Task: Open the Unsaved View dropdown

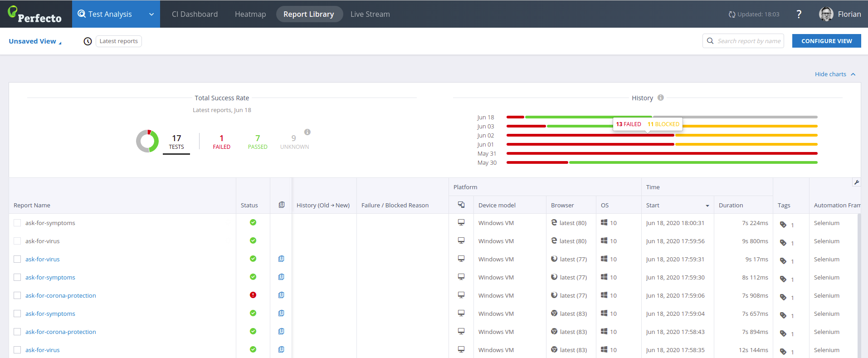Action: (x=35, y=41)
